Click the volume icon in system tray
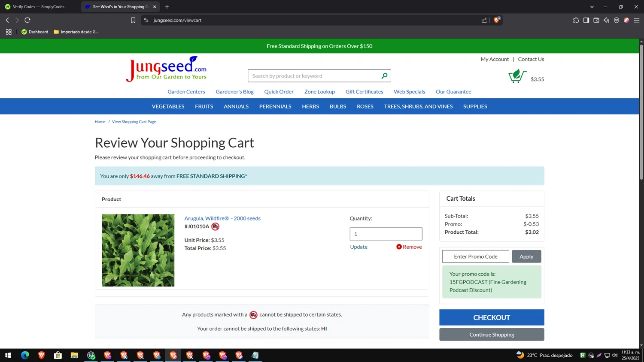 click(x=615, y=355)
